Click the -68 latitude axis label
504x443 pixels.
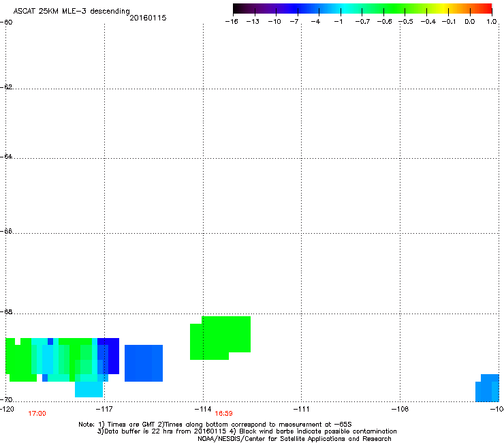pos(6,311)
